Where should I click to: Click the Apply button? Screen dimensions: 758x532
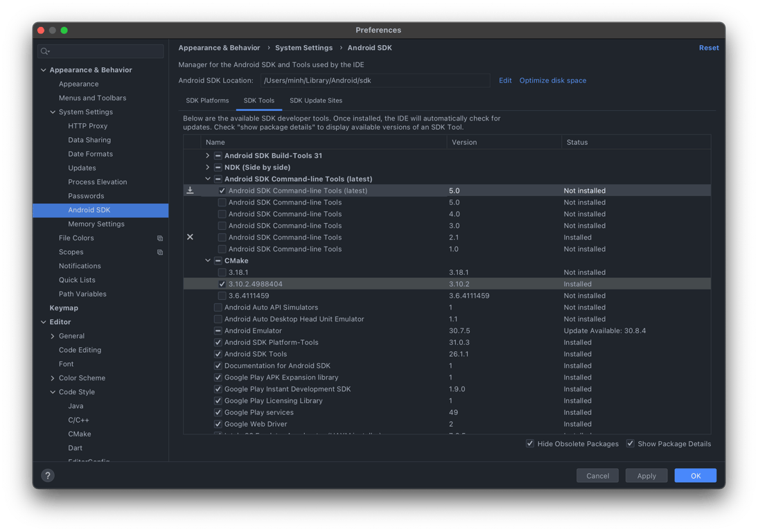(646, 475)
